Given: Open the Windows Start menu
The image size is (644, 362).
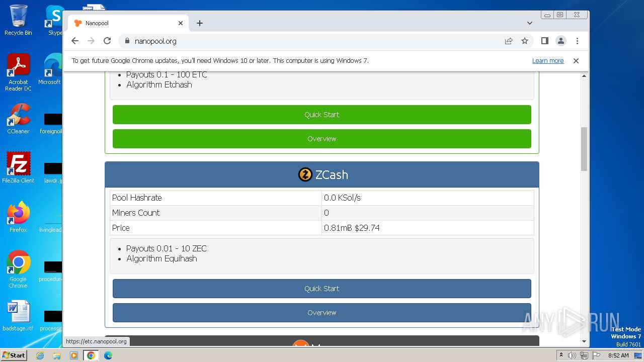Looking at the screenshot, I should [14, 355].
